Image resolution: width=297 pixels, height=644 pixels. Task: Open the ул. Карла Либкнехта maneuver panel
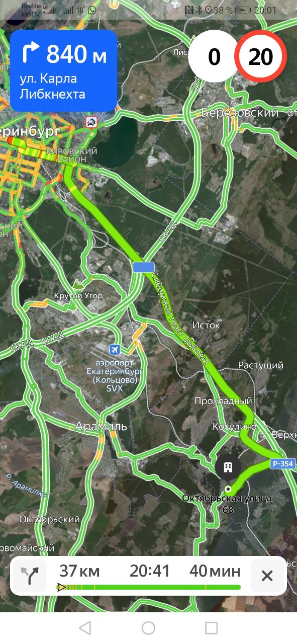[x=63, y=70]
